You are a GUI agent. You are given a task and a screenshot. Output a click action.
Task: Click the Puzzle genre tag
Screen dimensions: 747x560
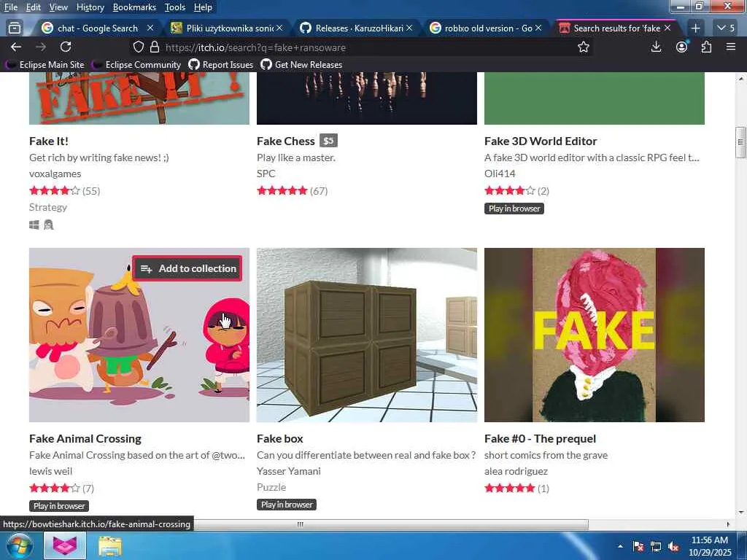(x=271, y=487)
